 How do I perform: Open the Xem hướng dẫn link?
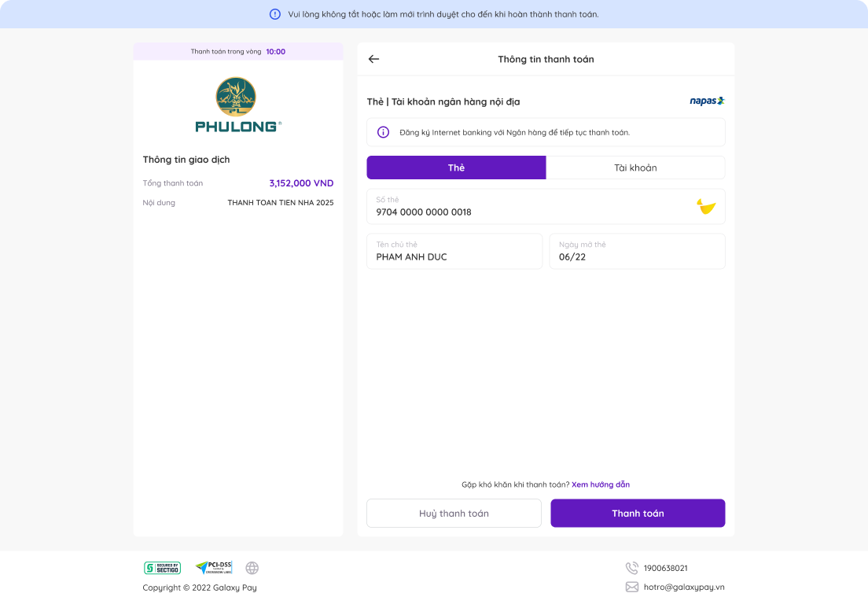tap(601, 484)
